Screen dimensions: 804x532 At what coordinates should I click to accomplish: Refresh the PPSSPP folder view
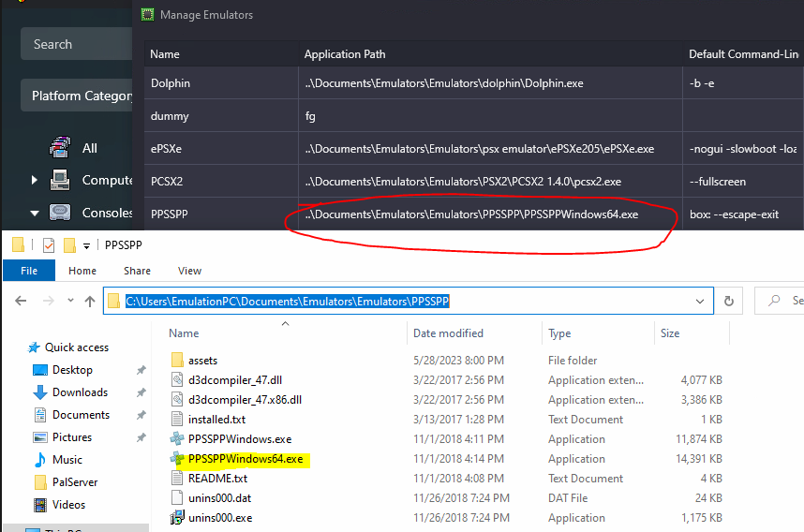click(729, 302)
